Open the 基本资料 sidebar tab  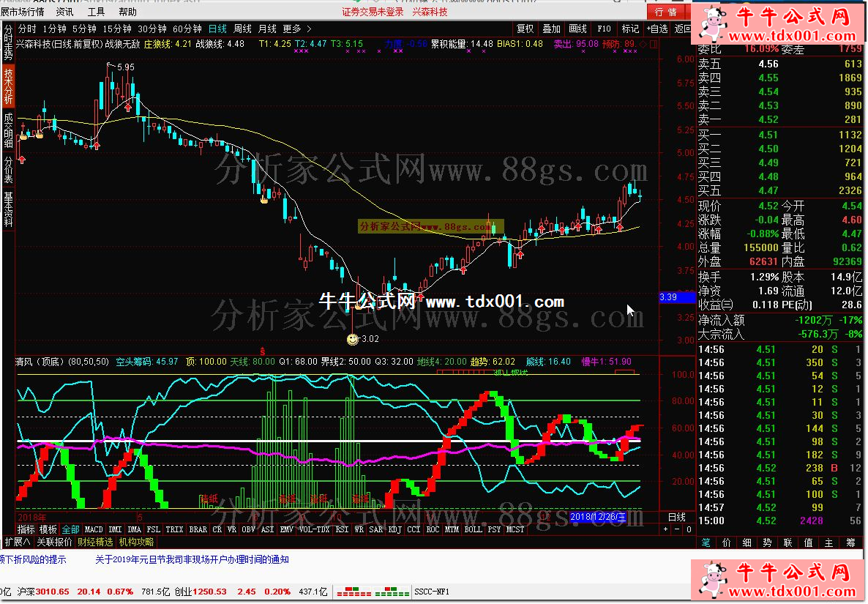click(8, 209)
